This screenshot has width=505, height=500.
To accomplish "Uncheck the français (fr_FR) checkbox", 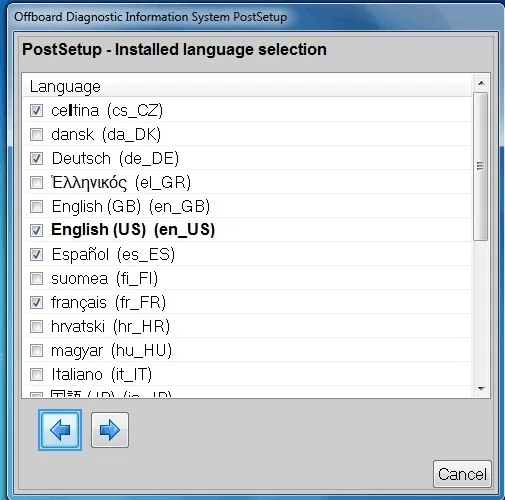I will click(x=36, y=302).
